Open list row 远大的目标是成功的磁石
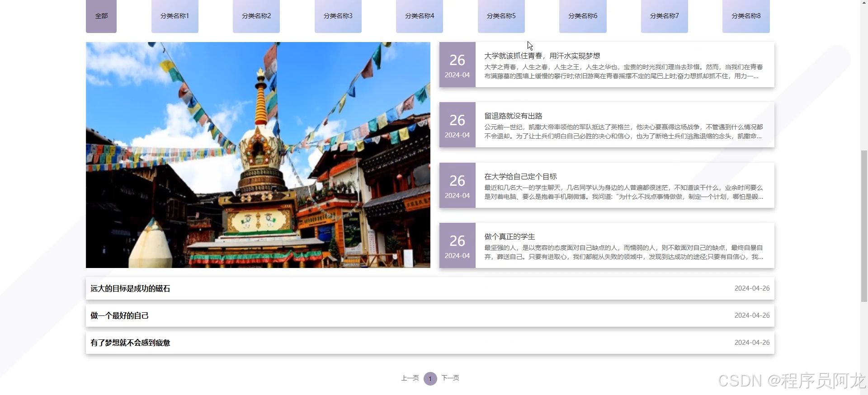The image size is (868, 395). [x=430, y=288]
